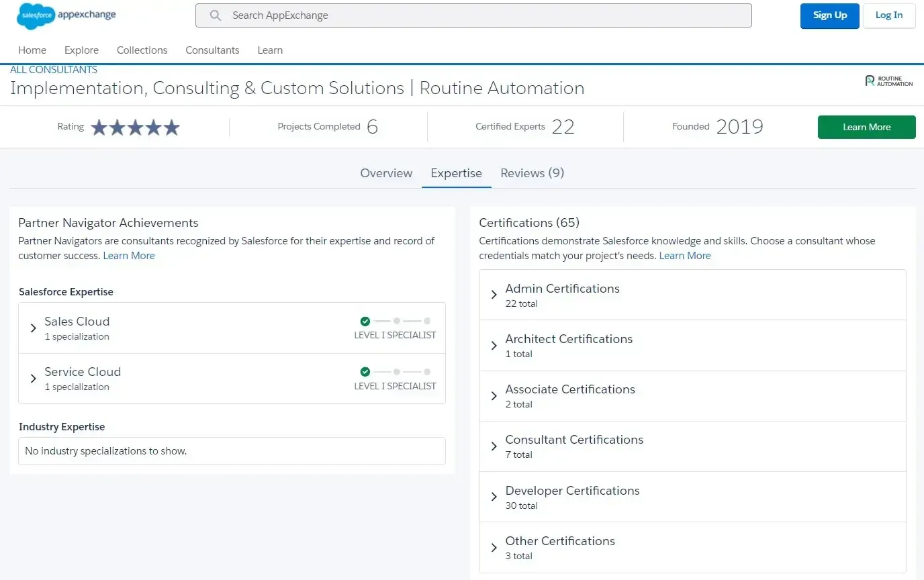
Task: Click 'No industry specializations to show.' text
Action: pyautogui.click(x=106, y=451)
